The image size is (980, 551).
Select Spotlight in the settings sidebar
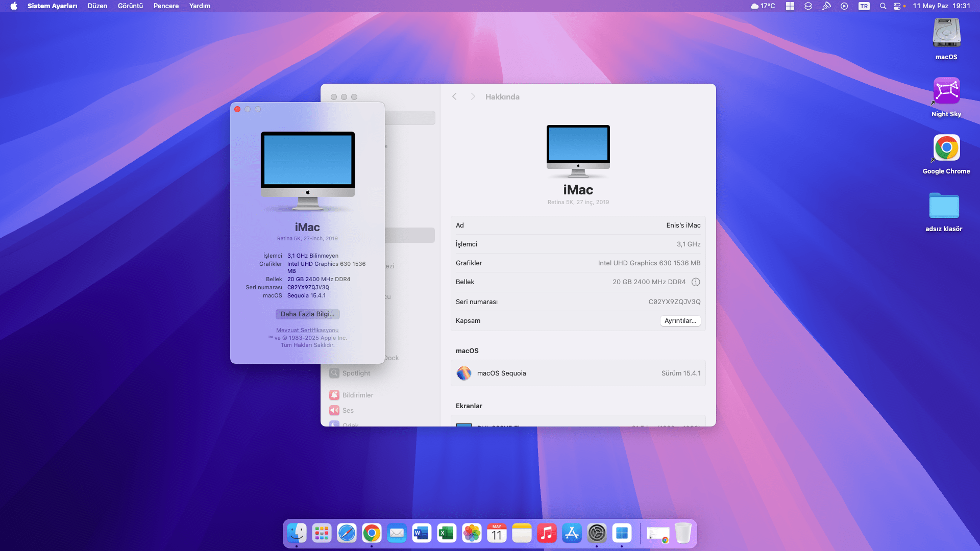pos(356,373)
